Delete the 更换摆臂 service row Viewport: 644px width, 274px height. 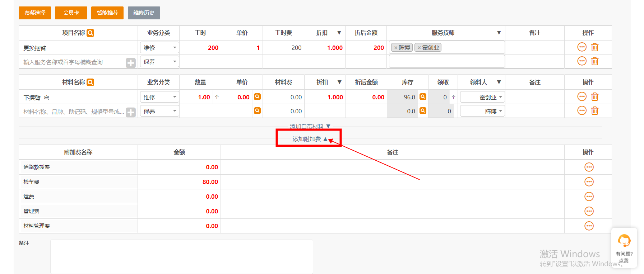point(595,47)
